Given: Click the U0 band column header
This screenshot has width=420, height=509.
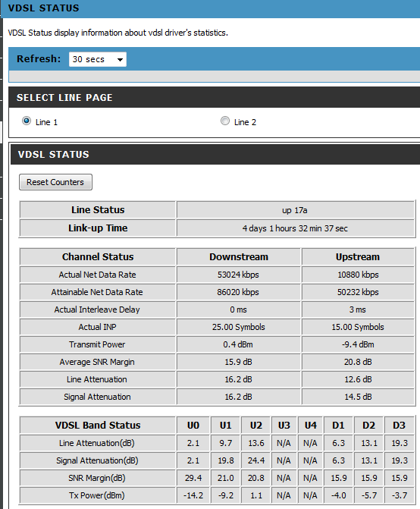Looking at the screenshot, I should click(x=193, y=426).
